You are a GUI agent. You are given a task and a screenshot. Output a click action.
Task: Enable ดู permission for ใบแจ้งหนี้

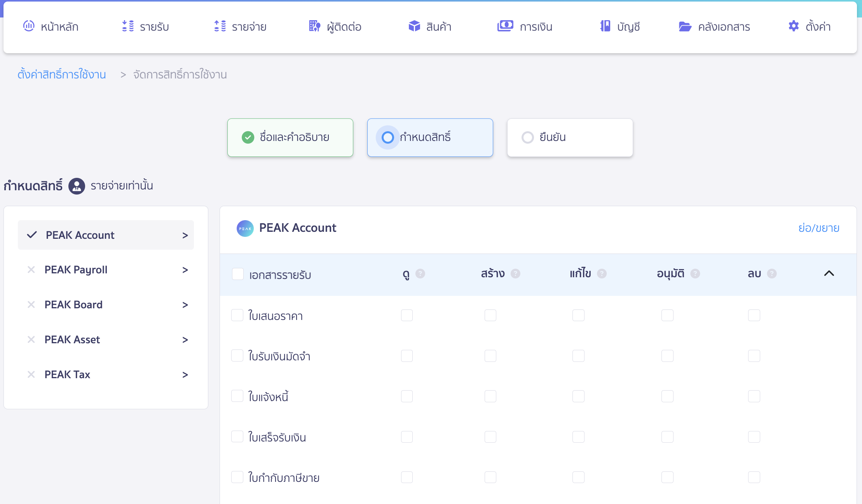coord(407,396)
